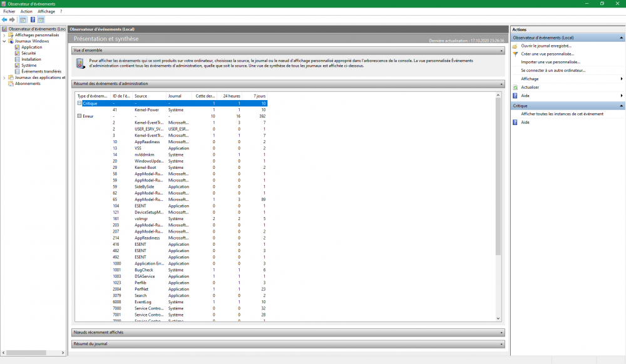This screenshot has width=626, height=364.
Task: Click the Actualiser refresh action
Action: (x=530, y=87)
